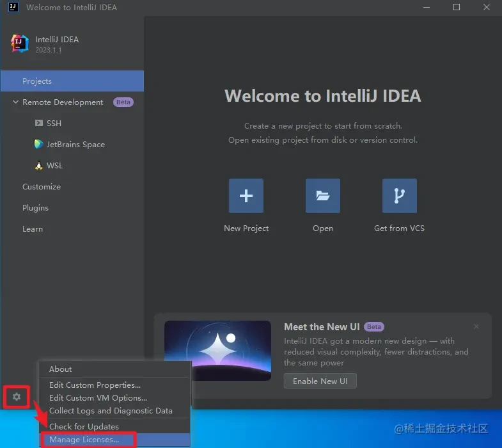Go to the Plugins section
This screenshot has height=448, width=502.
pos(35,207)
